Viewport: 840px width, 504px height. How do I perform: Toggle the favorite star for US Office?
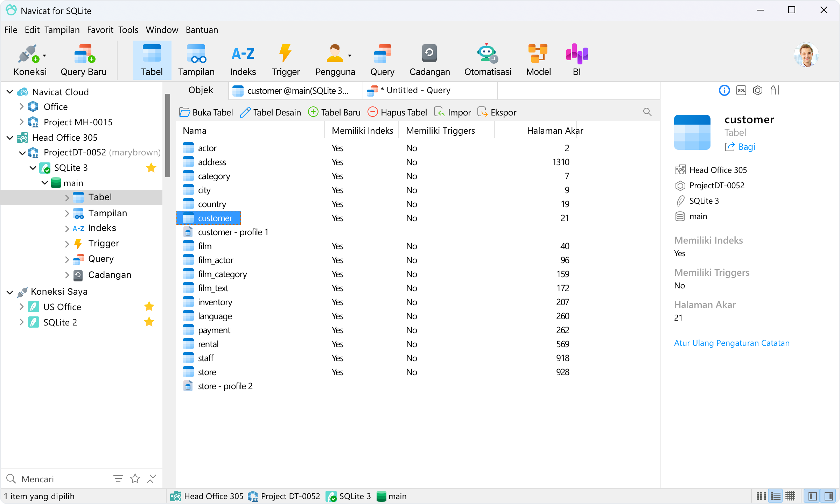(149, 307)
